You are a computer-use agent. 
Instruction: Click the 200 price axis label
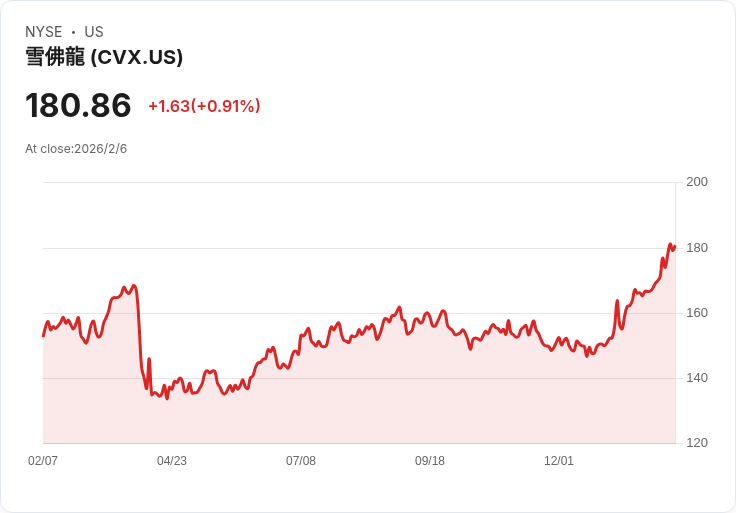(697, 182)
